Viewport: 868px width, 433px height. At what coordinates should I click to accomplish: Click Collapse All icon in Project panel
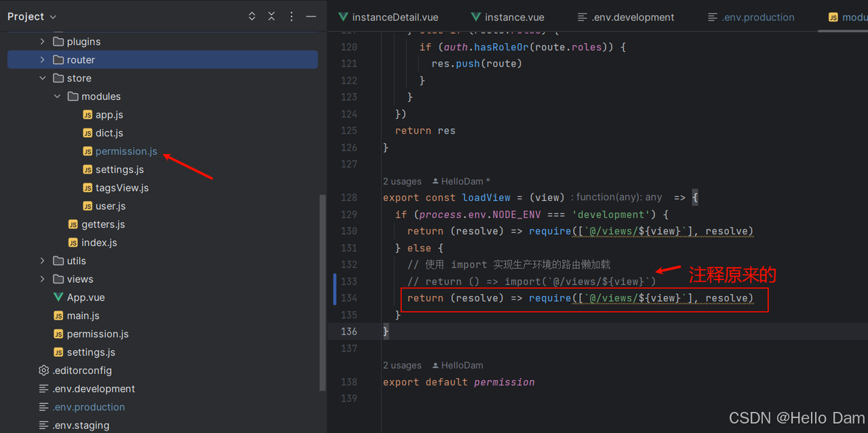[272, 16]
